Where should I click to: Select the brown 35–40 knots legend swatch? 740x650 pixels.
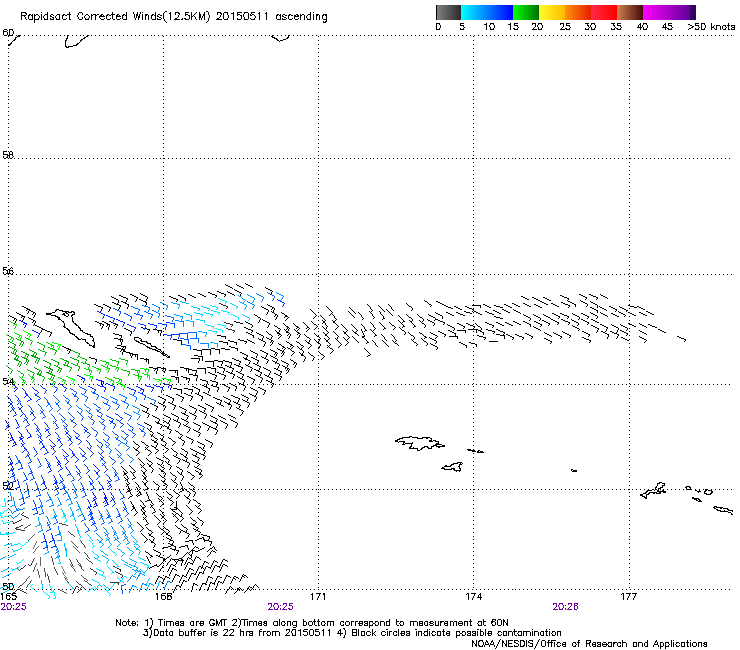pos(630,12)
